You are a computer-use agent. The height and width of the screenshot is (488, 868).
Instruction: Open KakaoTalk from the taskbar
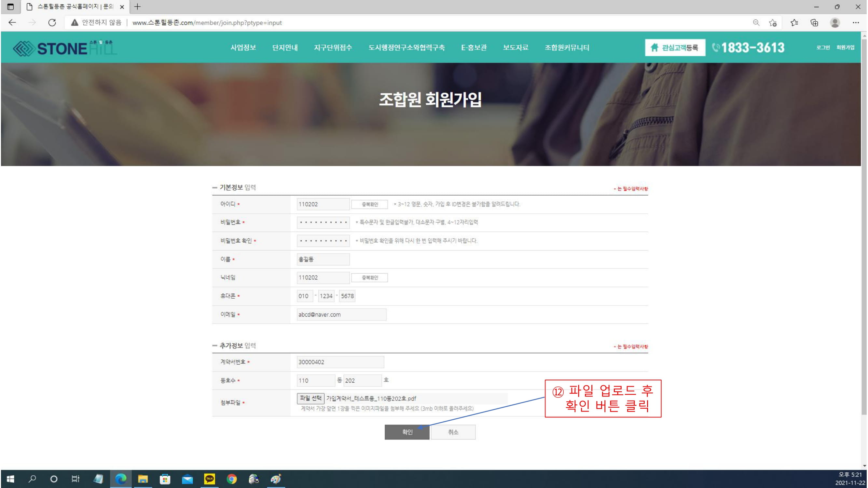[x=210, y=479]
